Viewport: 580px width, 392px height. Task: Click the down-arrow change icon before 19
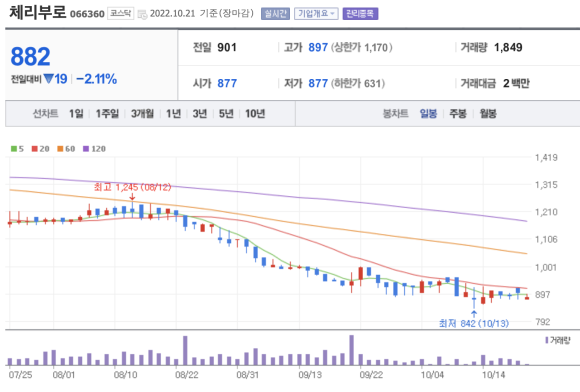click(48, 79)
